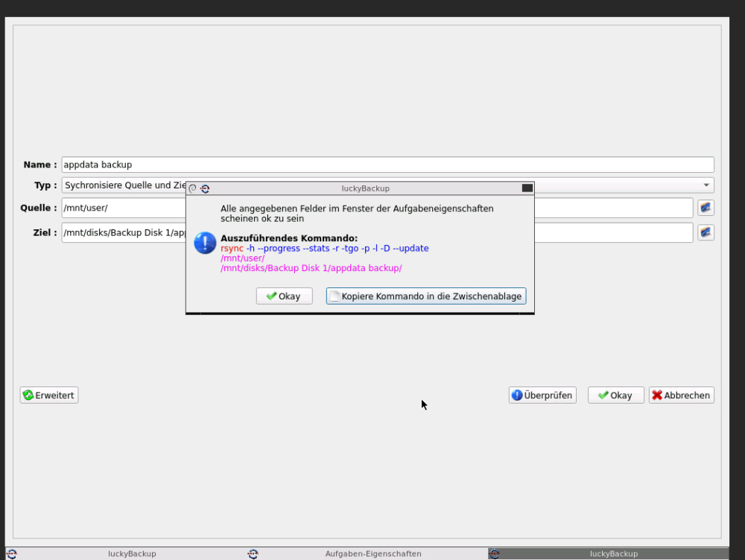Viewport: 745px width, 560px height.
Task: Close the luckyBackup dialog via dark box
Action: (x=527, y=188)
